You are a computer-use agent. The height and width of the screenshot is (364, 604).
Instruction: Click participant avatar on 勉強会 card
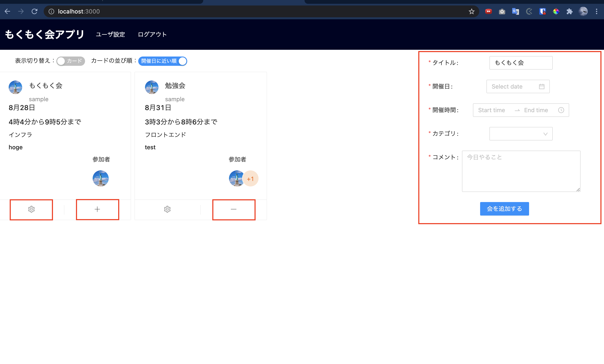click(x=236, y=179)
